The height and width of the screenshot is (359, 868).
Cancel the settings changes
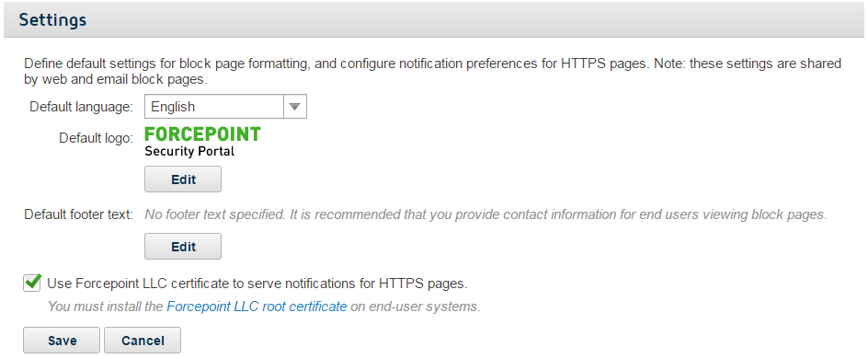pyautogui.click(x=143, y=341)
